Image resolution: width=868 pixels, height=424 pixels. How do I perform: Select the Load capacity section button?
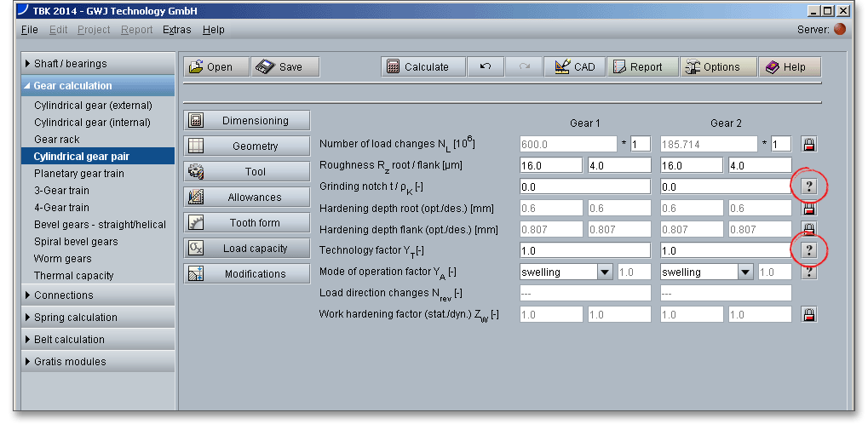247,249
